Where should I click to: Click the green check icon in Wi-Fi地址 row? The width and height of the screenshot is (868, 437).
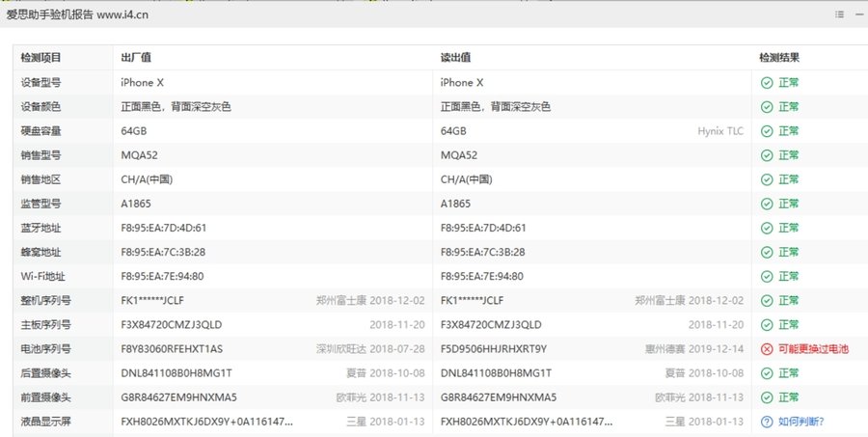tap(767, 276)
